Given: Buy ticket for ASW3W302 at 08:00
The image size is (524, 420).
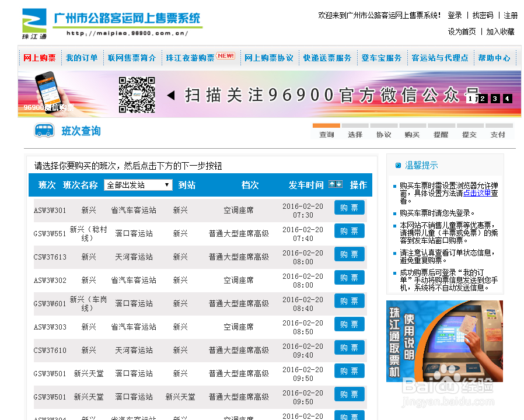Looking at the screenshot, I should click(x=349, y=278).
